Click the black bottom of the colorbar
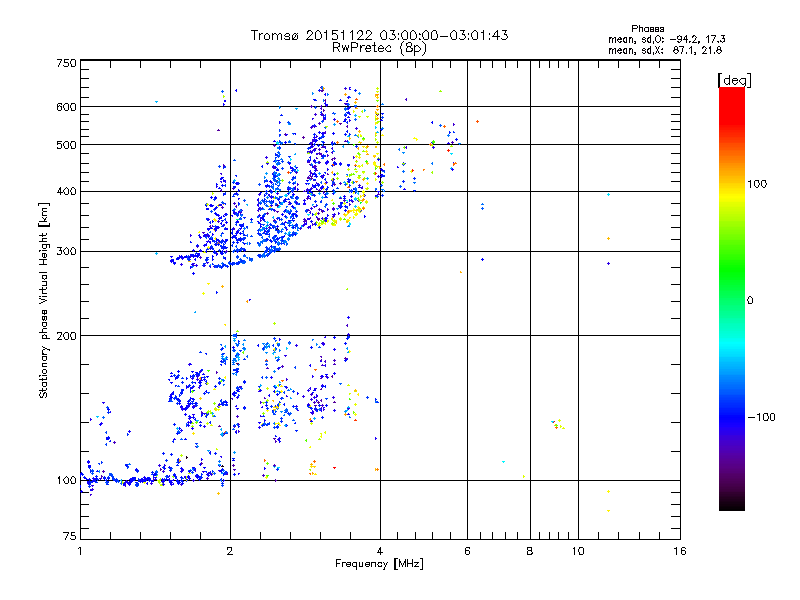Screen dimensions: 800x600 [732, 504]
